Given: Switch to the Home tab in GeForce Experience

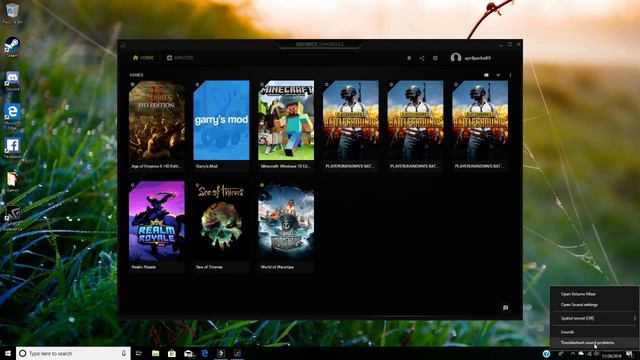Looking at the screenshot, I should tap(143, 58).
